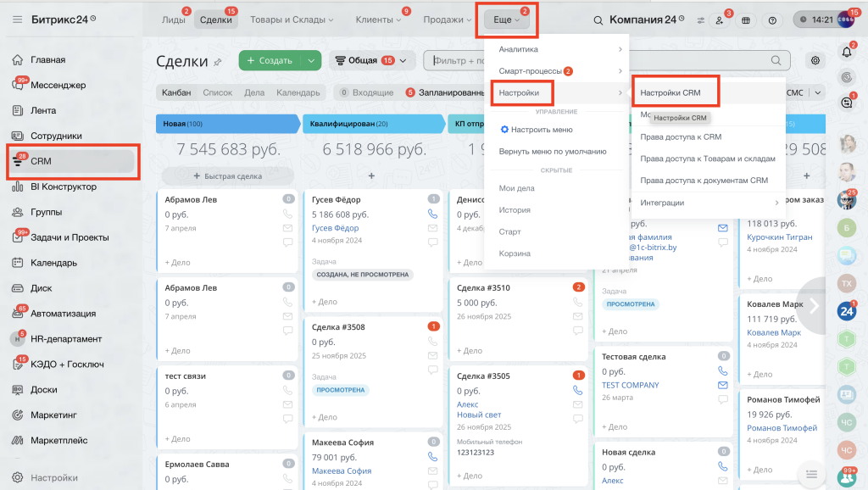
Task: Open BI Конструктор in sidebar
Action: click(64, 187)
